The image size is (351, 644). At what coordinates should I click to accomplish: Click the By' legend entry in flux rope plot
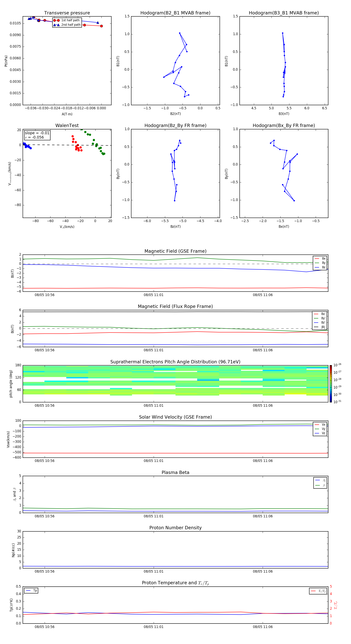click(320, 318)
